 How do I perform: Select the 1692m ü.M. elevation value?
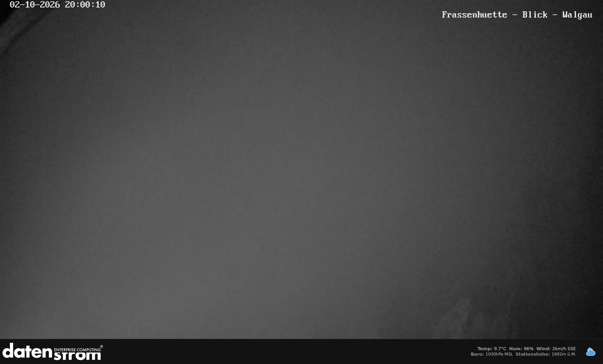coord(564,354)
